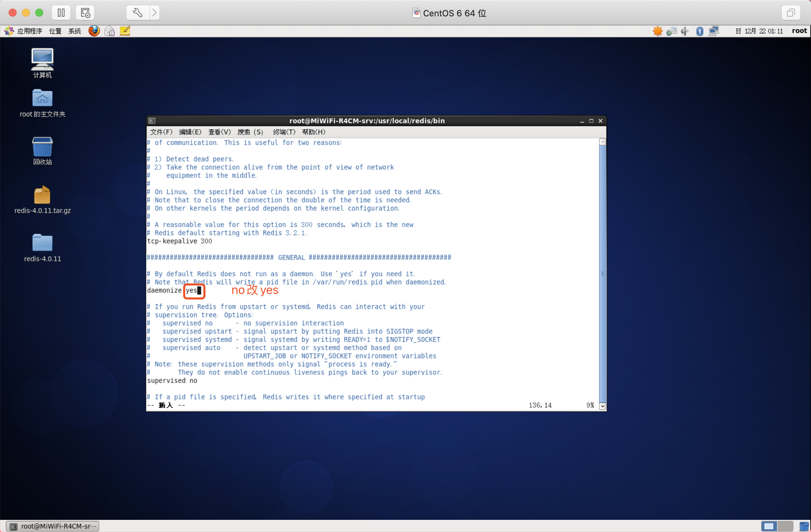Open the 回收站 trash icon
The width and height of the screenshot is (811, 532).
[42, 147]
